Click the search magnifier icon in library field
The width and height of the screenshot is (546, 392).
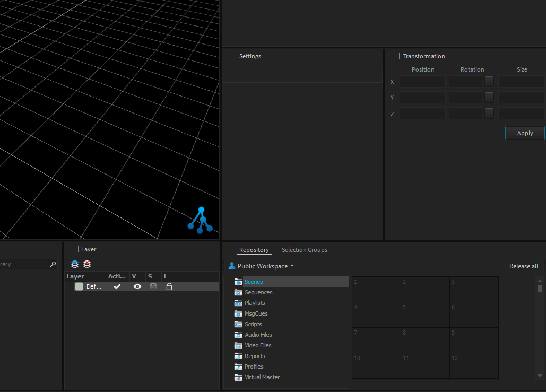point(53,264)
